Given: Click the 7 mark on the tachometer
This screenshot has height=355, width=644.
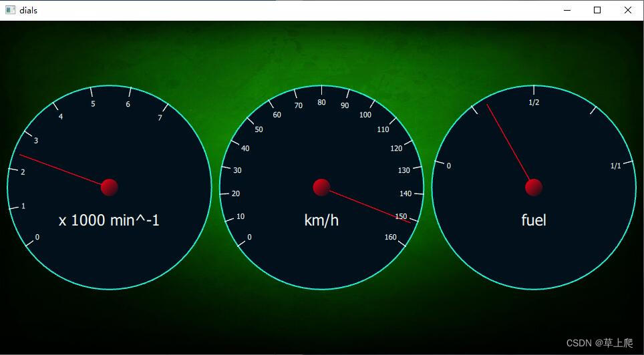Looking at the screenshot, I should (160, 118).
